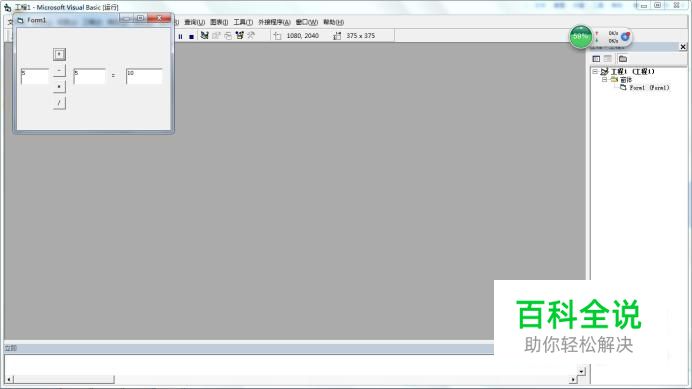Click the stop (end) toolbar button
Viewport: 692px width, 389px height.
191,36
